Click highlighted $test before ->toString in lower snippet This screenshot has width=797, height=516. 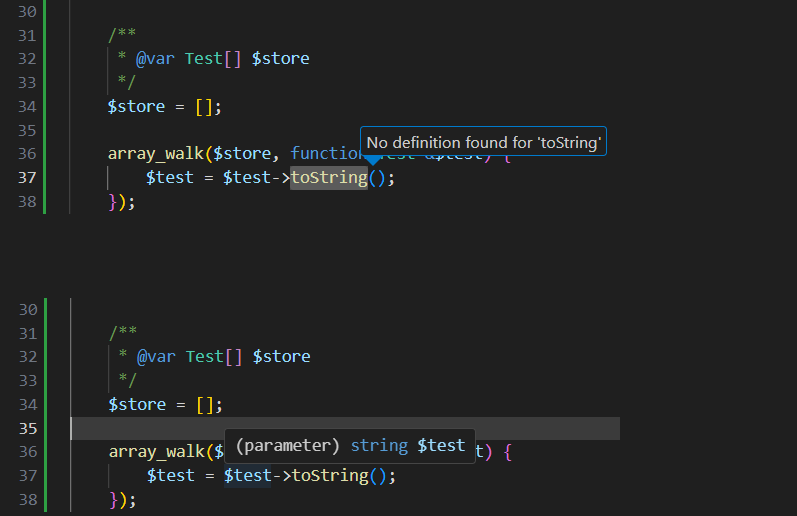[247, 475]
